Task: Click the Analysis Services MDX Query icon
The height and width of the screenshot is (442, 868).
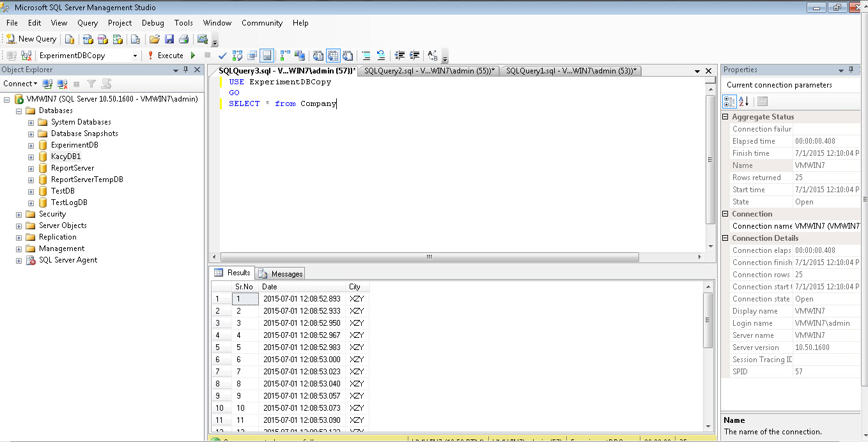Action: point(88,39)
